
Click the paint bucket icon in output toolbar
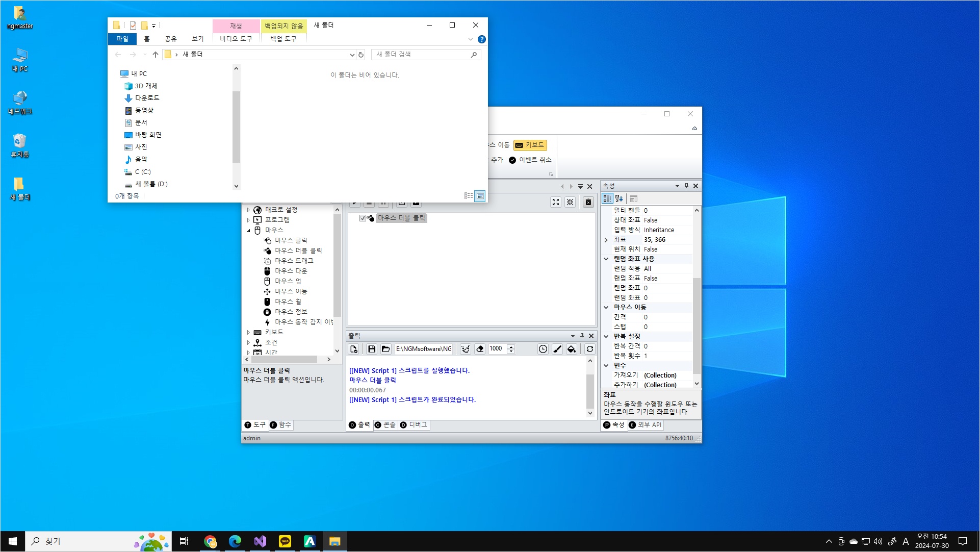coord(572,349)
